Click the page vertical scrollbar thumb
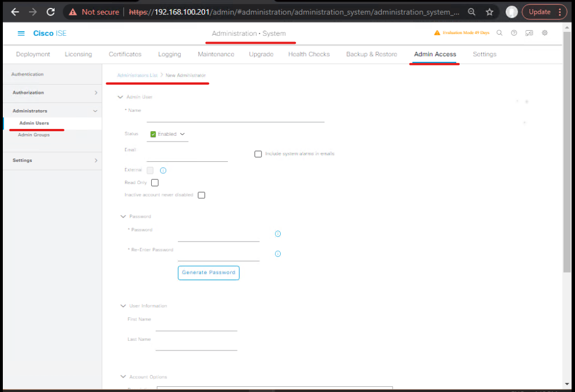The width and height of the screenshot is (575, 392). pos(567,152)
